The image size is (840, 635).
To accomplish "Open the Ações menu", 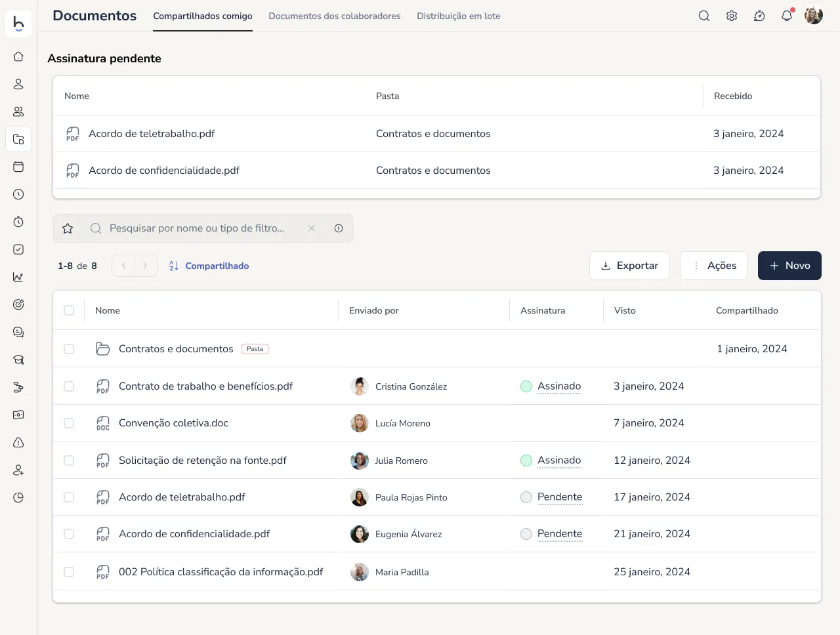I will point(713,266).
